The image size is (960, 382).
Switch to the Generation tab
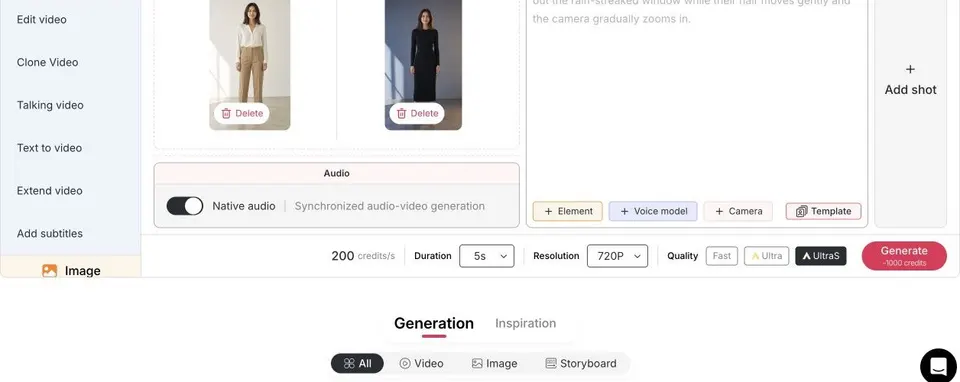433,323
